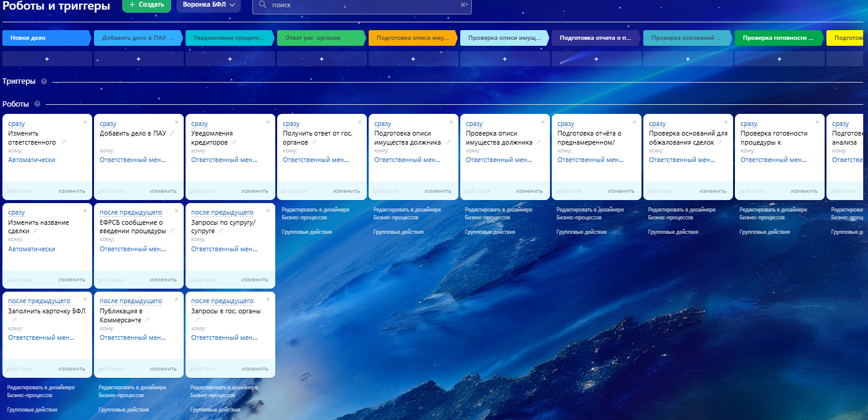This screenshot has height=420, width=868.
Task: Delete the Запросы в гос. органы robot
Action: [269, 299]
